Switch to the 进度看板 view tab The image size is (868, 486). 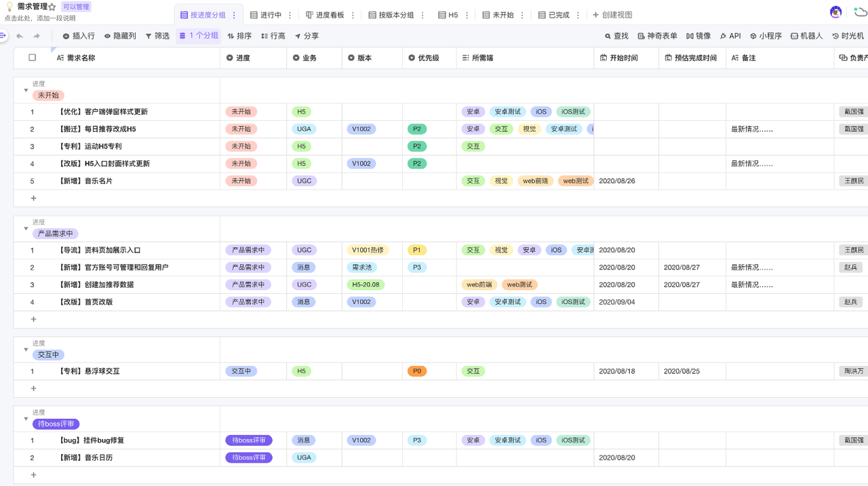coord(325,15)
